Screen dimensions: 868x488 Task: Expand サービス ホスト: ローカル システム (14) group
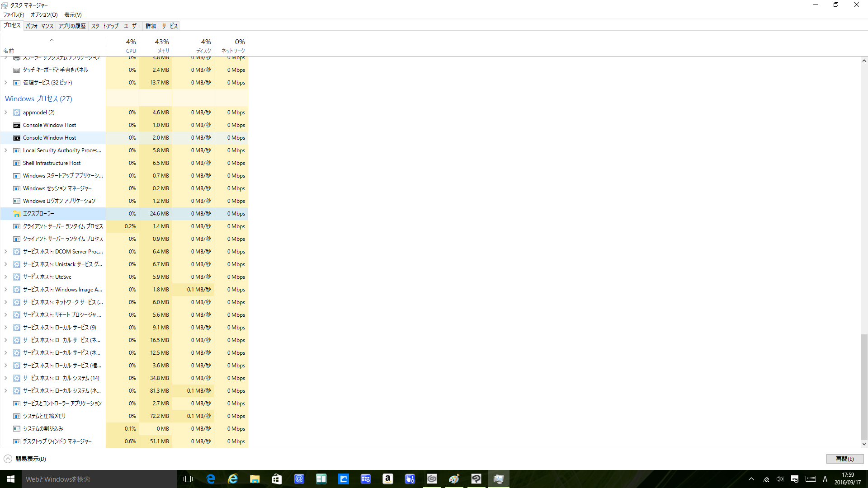pyautogui.click(x=6, y=378)
